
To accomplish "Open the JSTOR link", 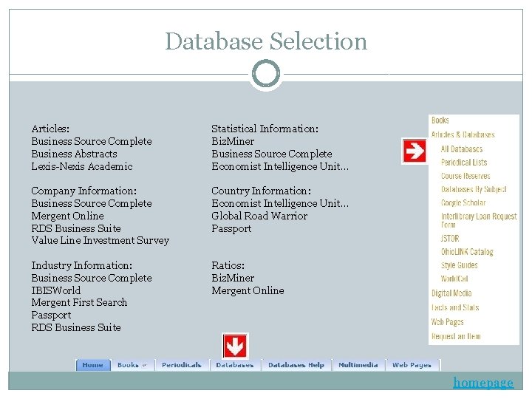I will click(450, 239).
